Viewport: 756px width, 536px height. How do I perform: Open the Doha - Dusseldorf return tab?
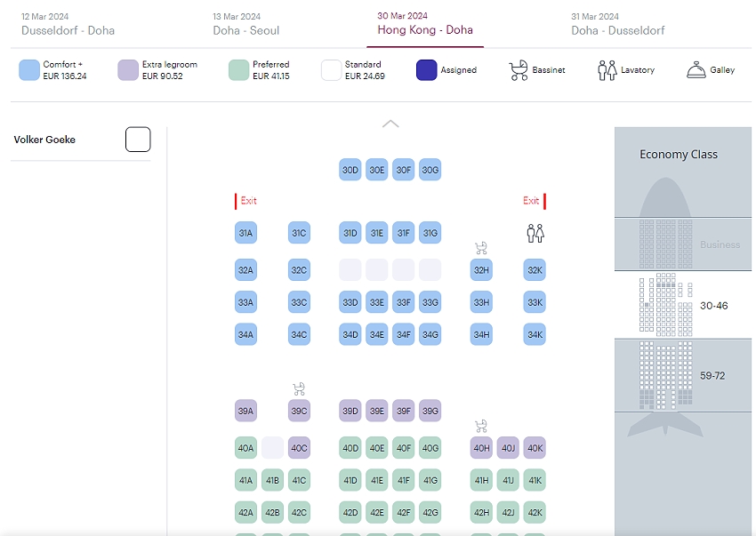click(x=617, y=24)
